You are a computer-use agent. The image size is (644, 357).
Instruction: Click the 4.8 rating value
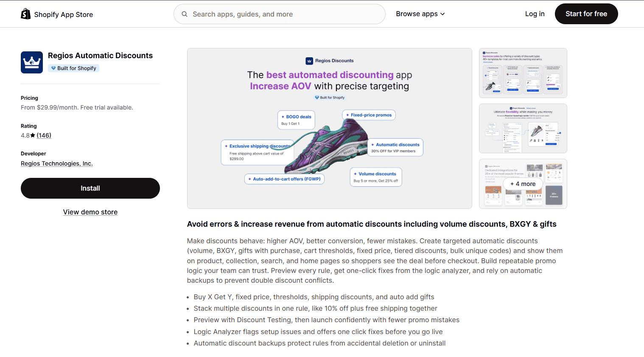pos(25,135)
